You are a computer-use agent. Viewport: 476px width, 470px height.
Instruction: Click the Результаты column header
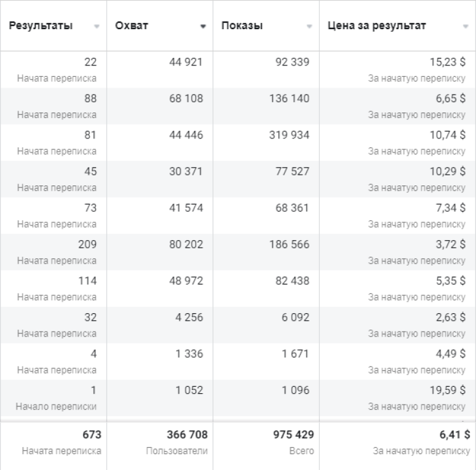[41, 26]
